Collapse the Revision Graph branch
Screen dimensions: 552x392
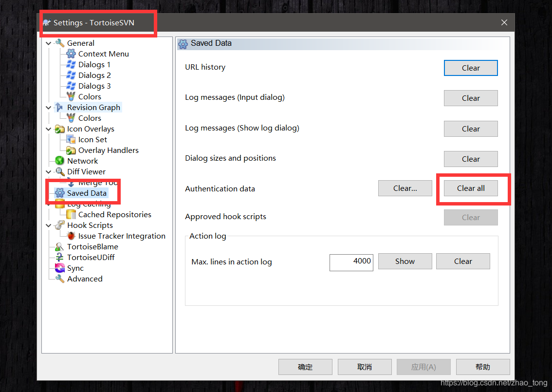tap(48, 107)
